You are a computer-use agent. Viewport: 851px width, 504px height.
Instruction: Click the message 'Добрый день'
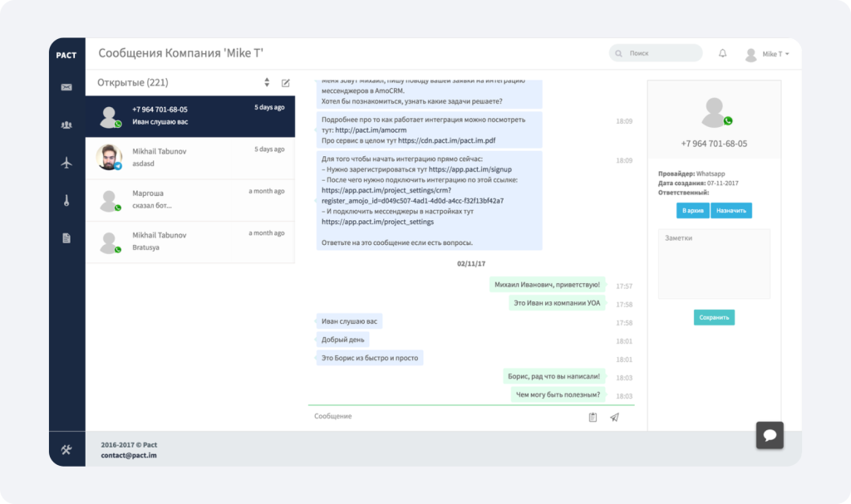click(342, 340)
